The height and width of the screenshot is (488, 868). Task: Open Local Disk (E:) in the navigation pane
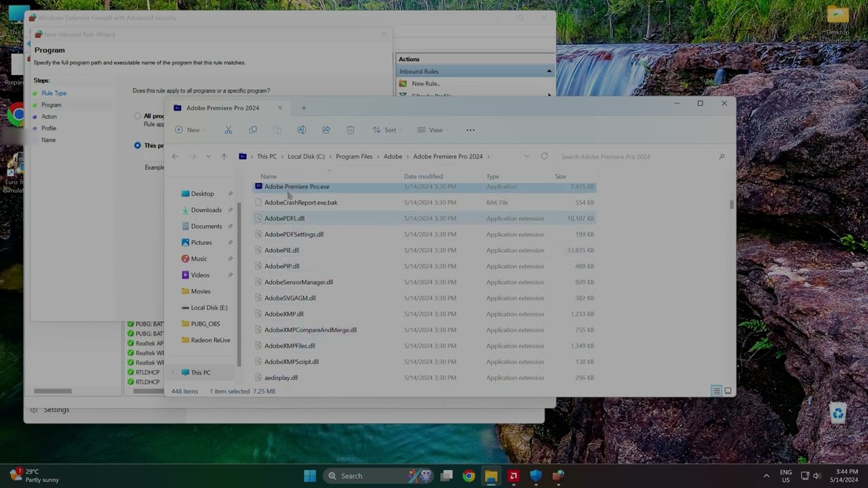tap(209, 308)
